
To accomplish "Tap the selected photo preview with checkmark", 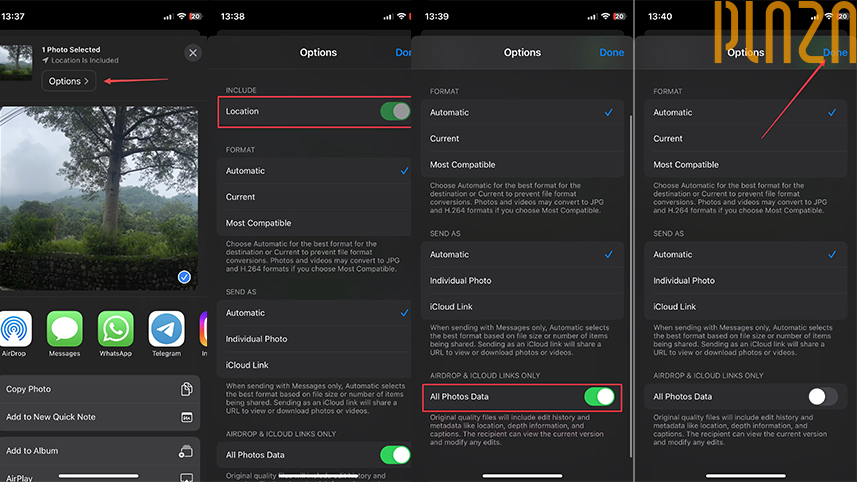I will click(x=99, y=198).
